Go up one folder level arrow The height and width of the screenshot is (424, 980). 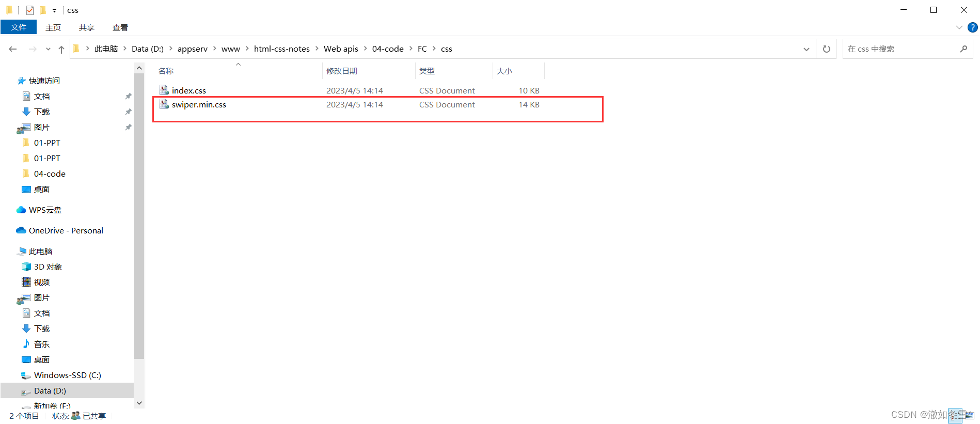point(61,49)
